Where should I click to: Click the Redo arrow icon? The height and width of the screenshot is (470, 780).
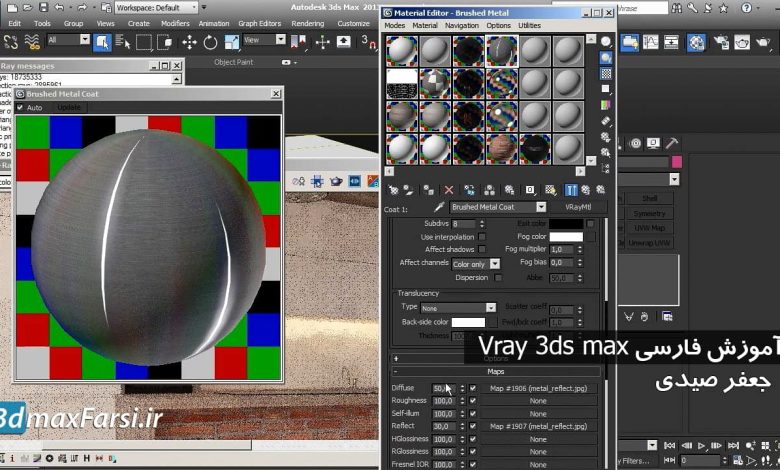pyautogui.click(x=82, y=7)
